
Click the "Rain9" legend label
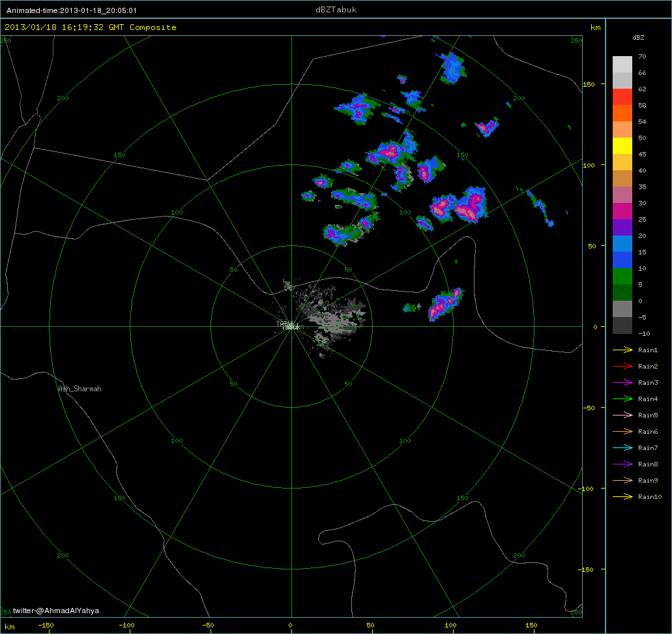coord(648,481)
